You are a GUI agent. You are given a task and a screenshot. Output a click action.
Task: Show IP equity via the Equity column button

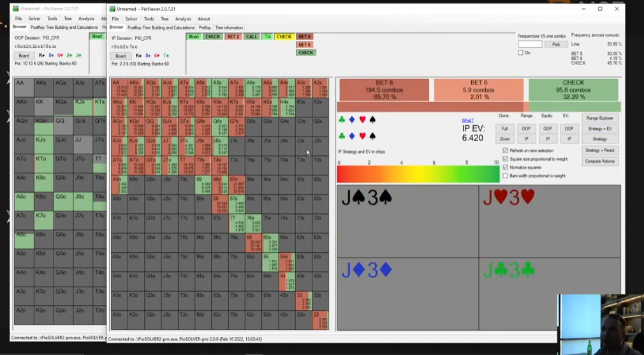click(x=548, y=139)
